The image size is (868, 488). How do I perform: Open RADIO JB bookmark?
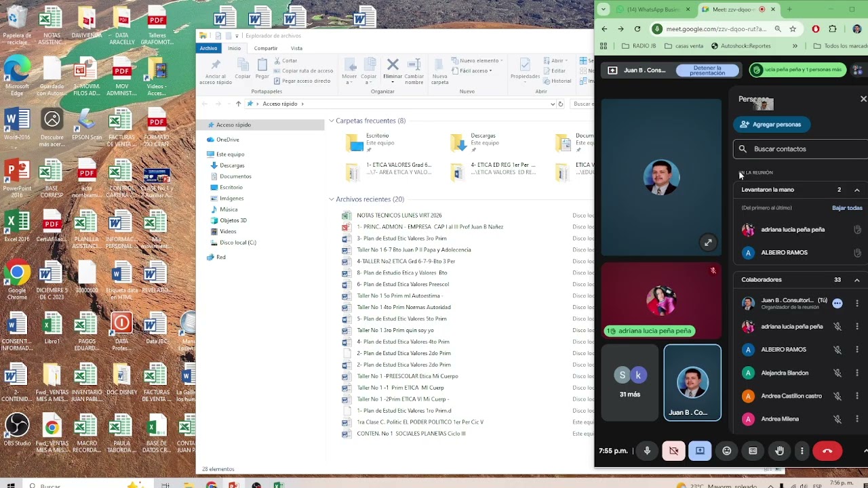click(638, 46)
